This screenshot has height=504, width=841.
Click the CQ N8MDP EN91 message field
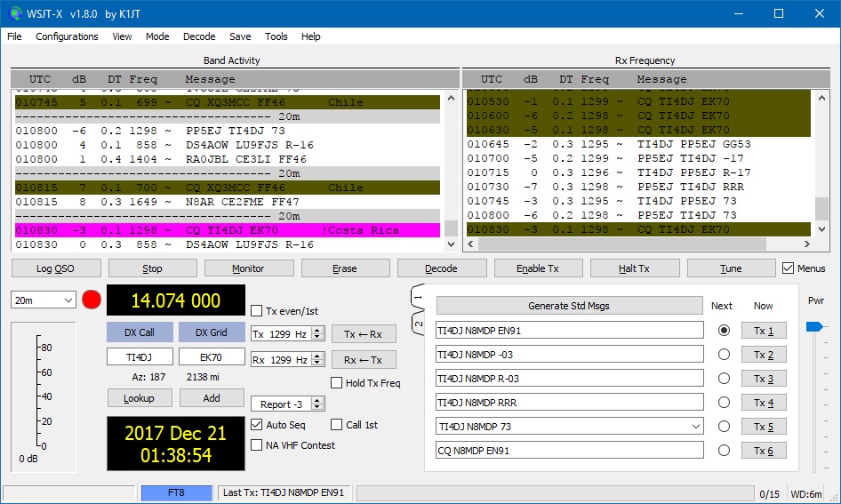click(x=569, y=451)
